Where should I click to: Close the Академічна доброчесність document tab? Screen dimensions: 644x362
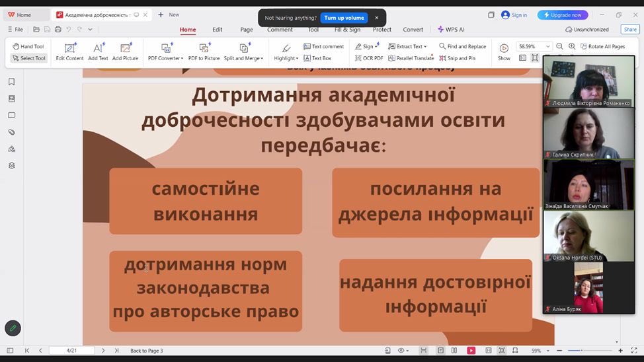pyautogui.click(x=145, y=15)
